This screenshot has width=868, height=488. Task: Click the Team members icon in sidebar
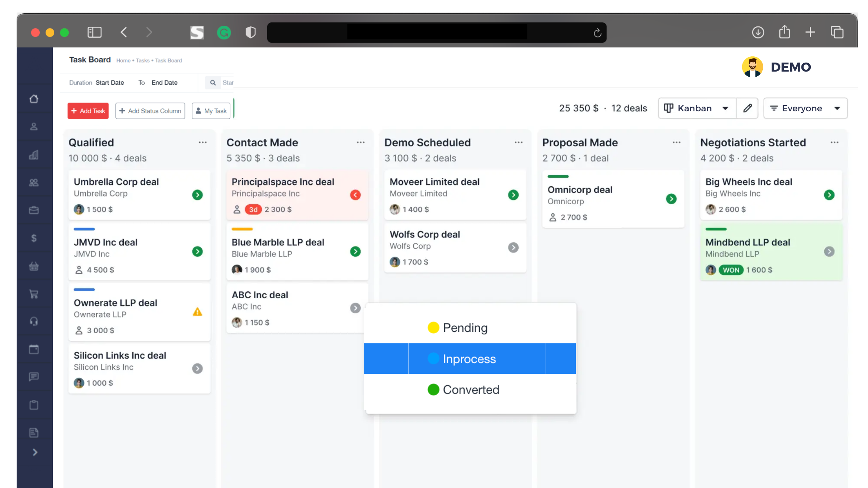[34, 183]
